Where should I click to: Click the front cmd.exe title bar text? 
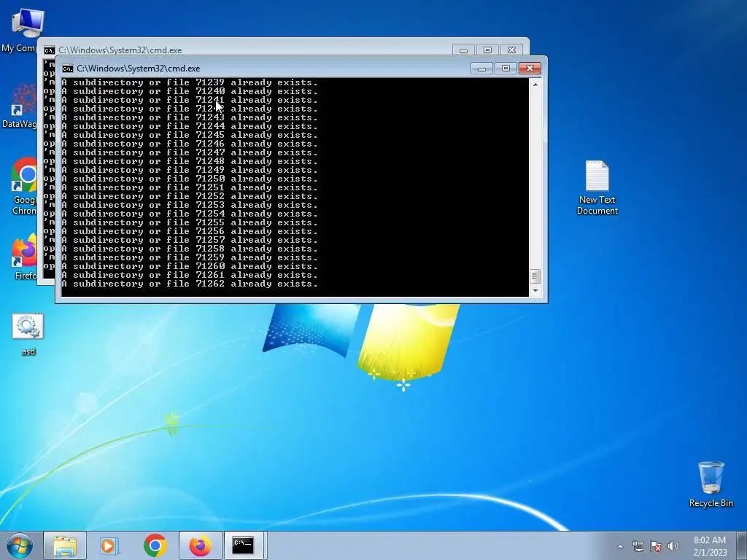point(138,69)
